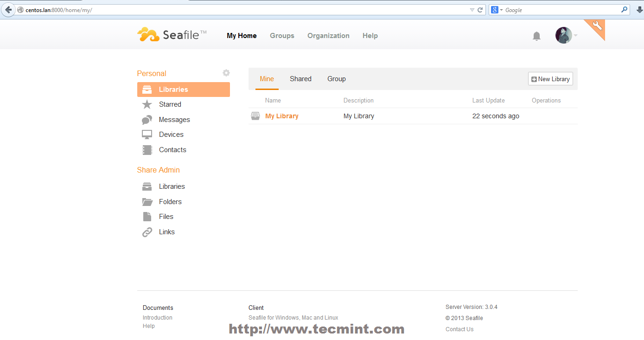The height and width of the screenshot is (340, 644).
Task: Click the 'My Library' description cell
Action: (x=359, y=116)
